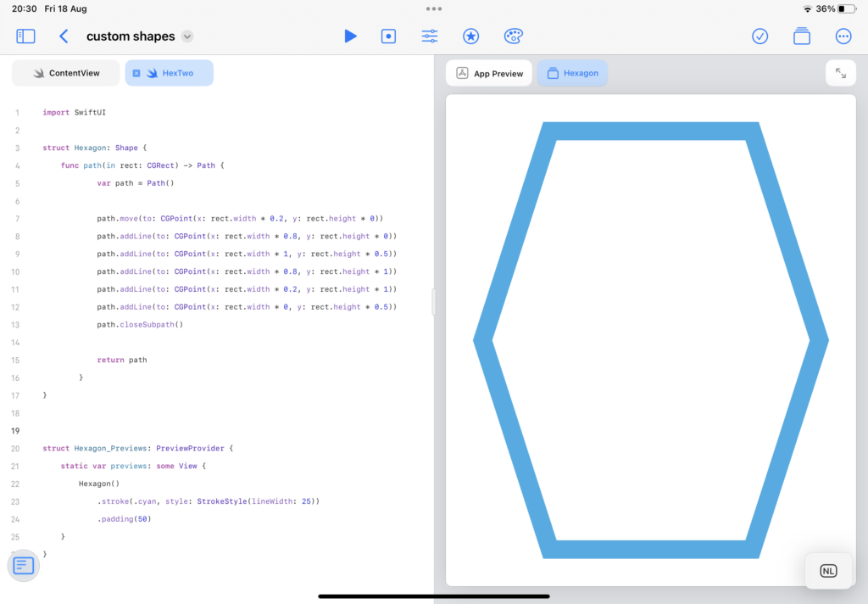Viewport: 868px width, 604px height.
Task: Select the Hexagon preview tab
Action: 572,73
